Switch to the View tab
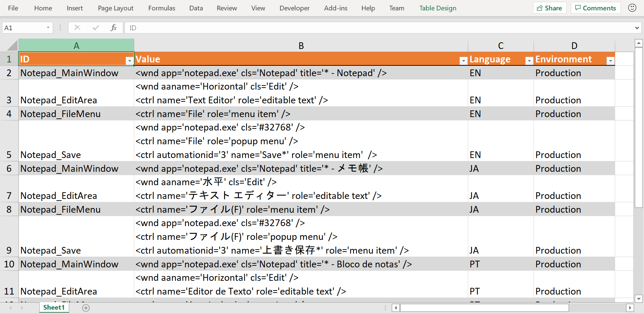The image size is (644, 314). click(258, 8)
